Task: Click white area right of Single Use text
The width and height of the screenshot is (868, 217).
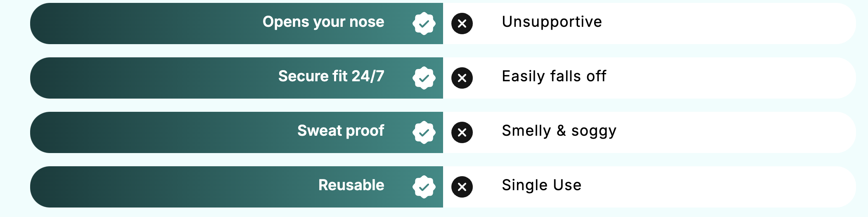Action: 719,187
